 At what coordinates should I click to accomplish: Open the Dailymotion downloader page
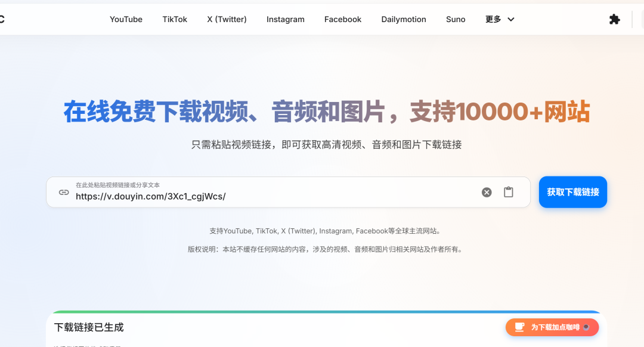(x=403, y=19)
